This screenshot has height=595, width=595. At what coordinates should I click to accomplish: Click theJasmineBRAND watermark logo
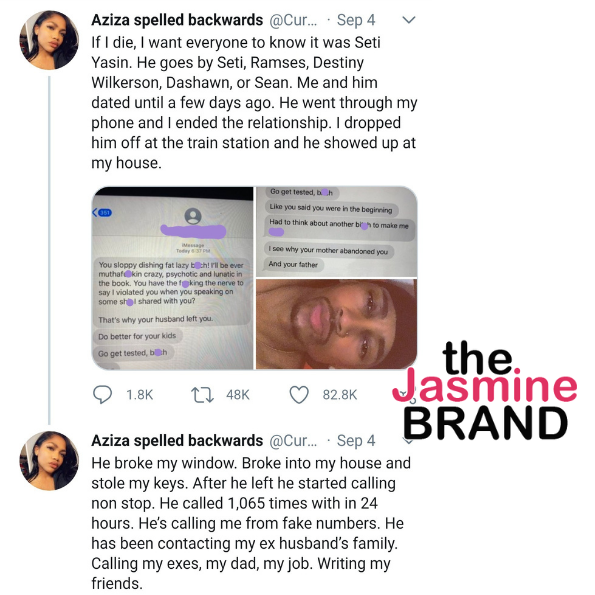[485, 391]
